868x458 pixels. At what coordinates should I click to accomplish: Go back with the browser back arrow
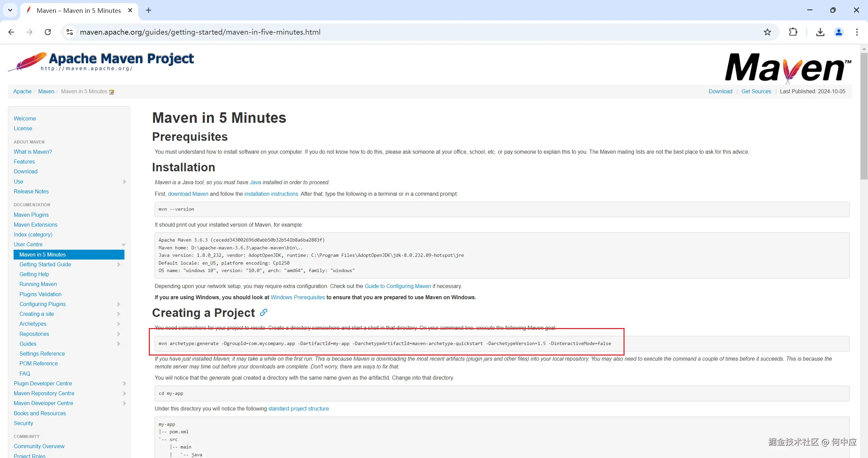(x=11, y=32)
